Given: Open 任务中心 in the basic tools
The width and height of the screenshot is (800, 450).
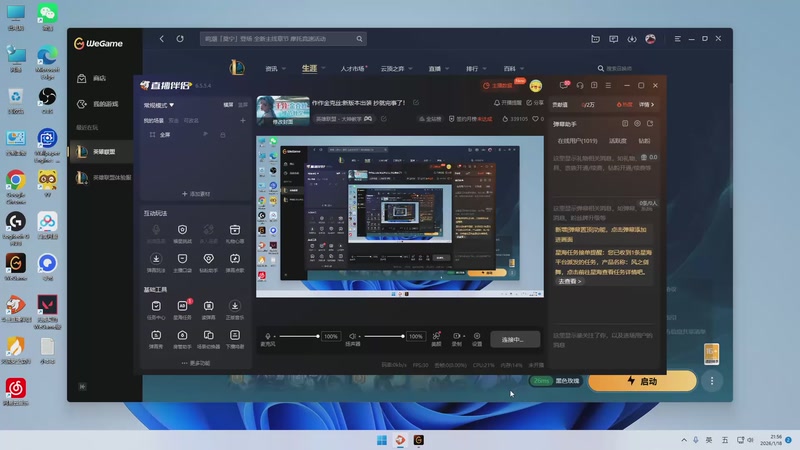Looking at the screenshot, I should coord(156,309).
